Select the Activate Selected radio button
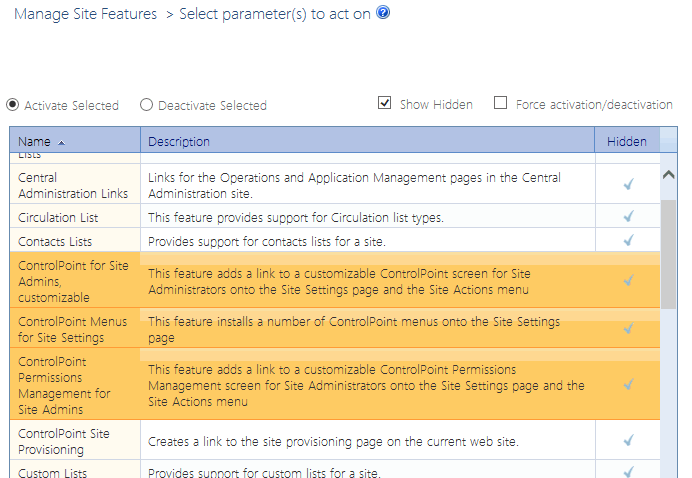The width and height of the screenshot is (692, 478). 13,105
